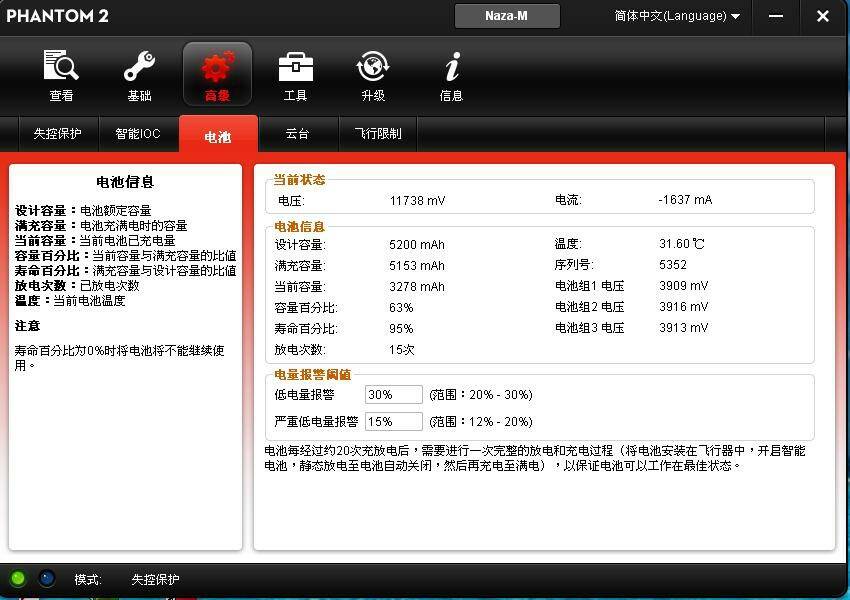Click cell 2 voltage 3916 mV
The width and height of the screenshot is (850, 600).
[x=684, y=307]
